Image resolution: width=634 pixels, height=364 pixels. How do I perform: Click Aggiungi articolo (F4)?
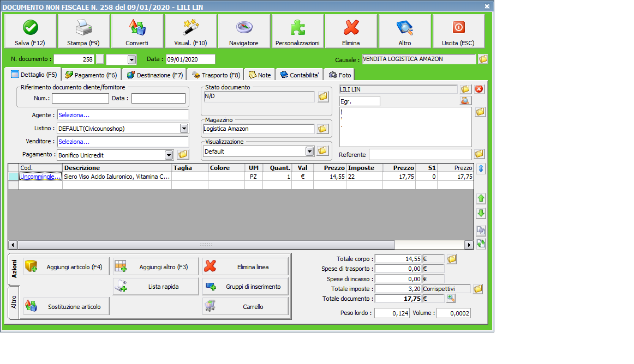pyautogui.click(x=67, y=266)
